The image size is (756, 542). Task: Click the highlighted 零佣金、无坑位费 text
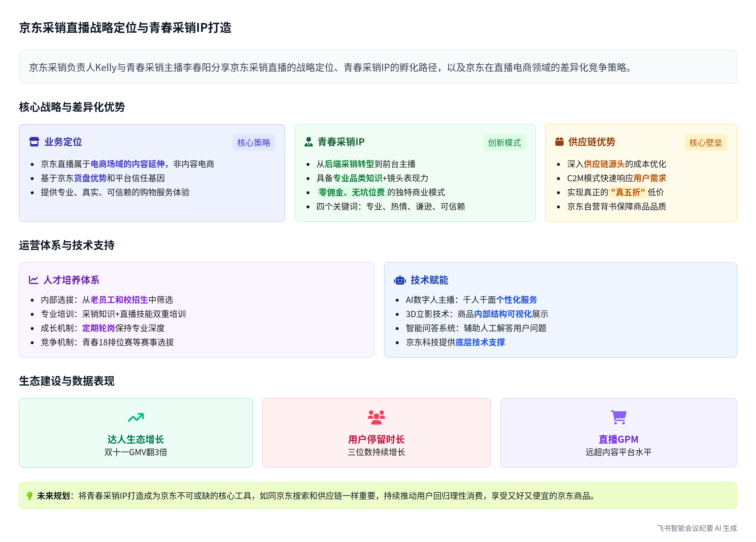pyautogui.click(x=351, y=192)
